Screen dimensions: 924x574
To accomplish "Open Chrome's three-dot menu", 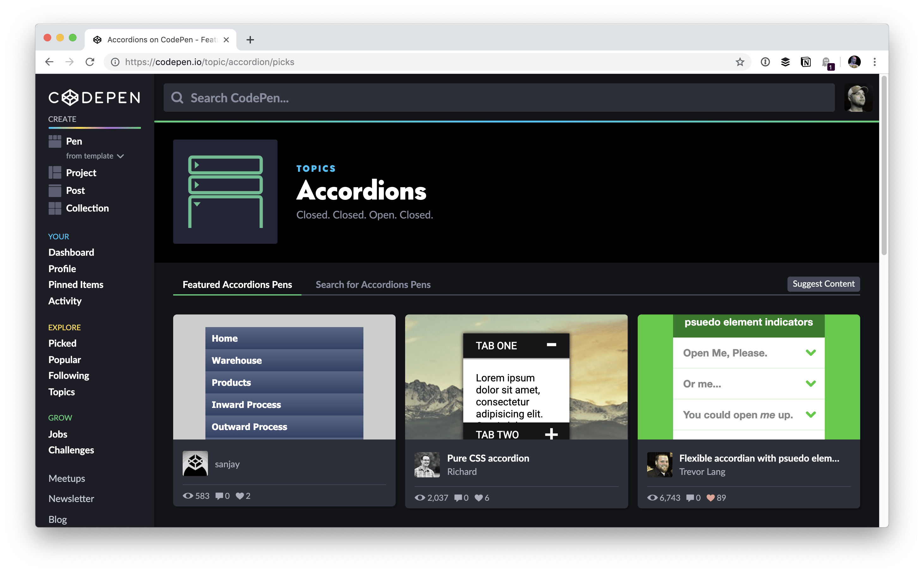I will pos(875,62).
